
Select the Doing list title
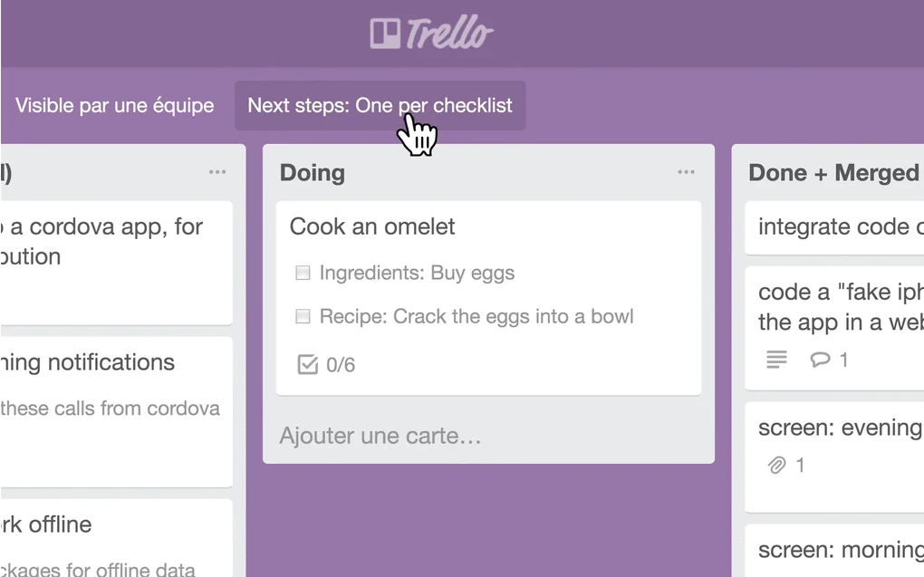pos(312,172)
